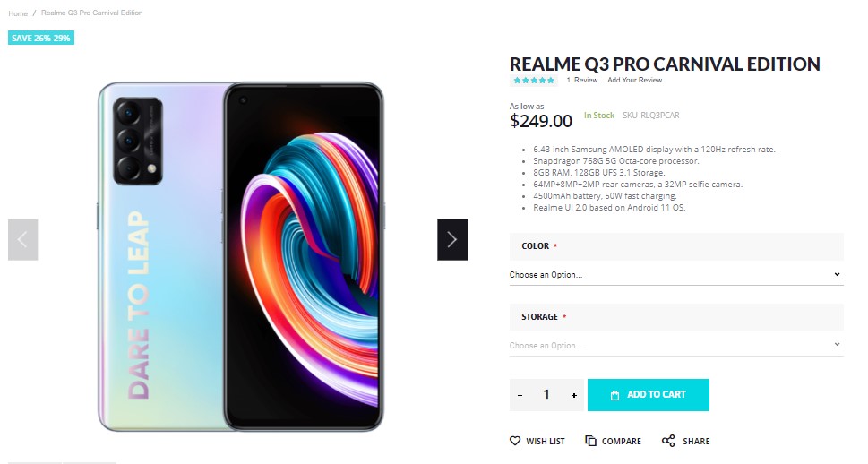Click the five-star rating

coord(534,81)
